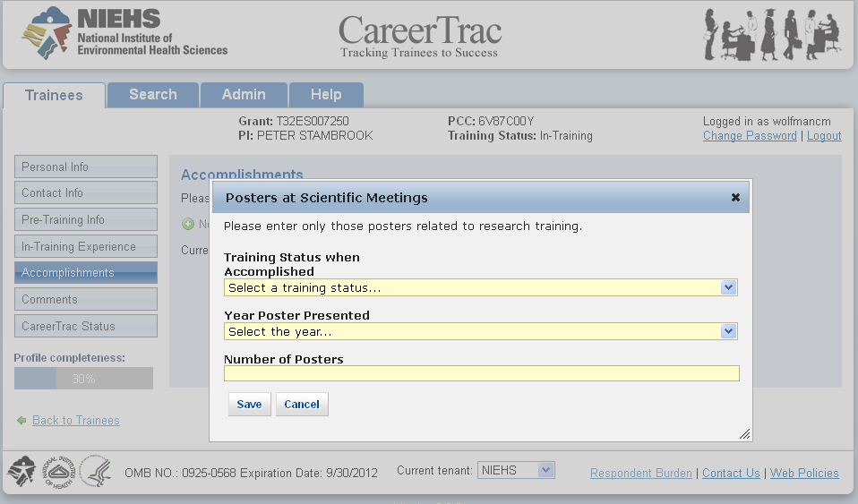
Task: Go to the Help tab
Action: click(326, 95)
